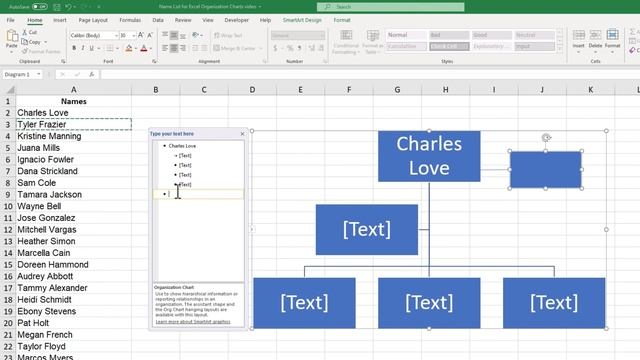Click the Copy button
Viewport: 640px width, 360px height.
[31, 42]
